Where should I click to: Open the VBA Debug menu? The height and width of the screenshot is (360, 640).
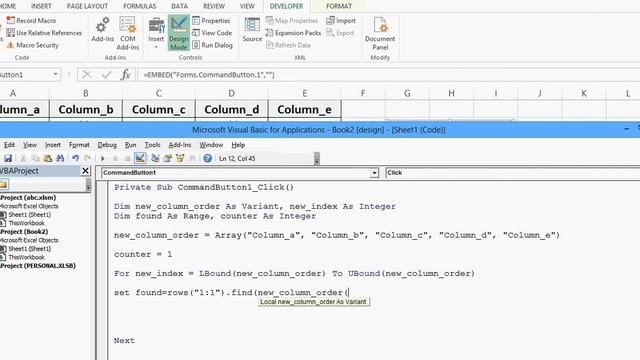coord(107,145)
